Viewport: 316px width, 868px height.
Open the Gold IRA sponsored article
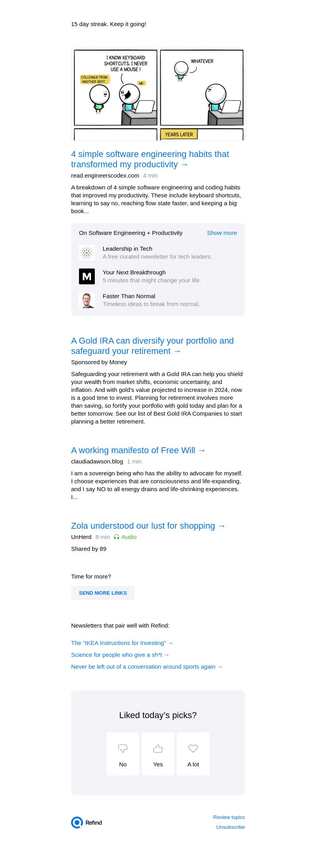pos(152,346)
